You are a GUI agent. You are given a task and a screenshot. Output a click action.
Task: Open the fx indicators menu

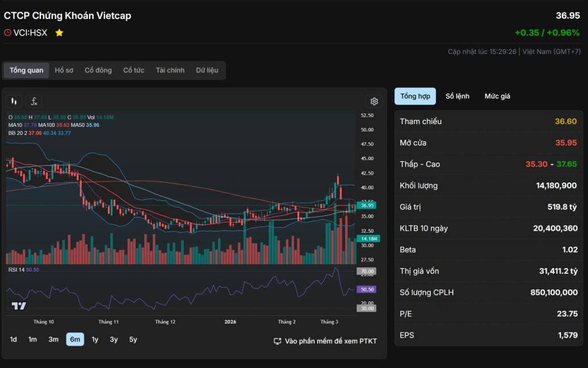coord(34,102)
